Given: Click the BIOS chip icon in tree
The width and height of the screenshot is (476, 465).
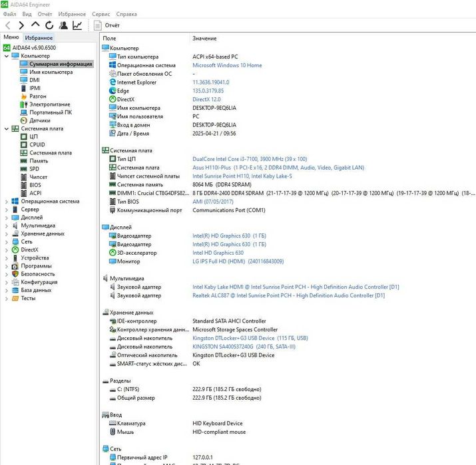Looking at the screenshot, I should [x=24, y=186].
